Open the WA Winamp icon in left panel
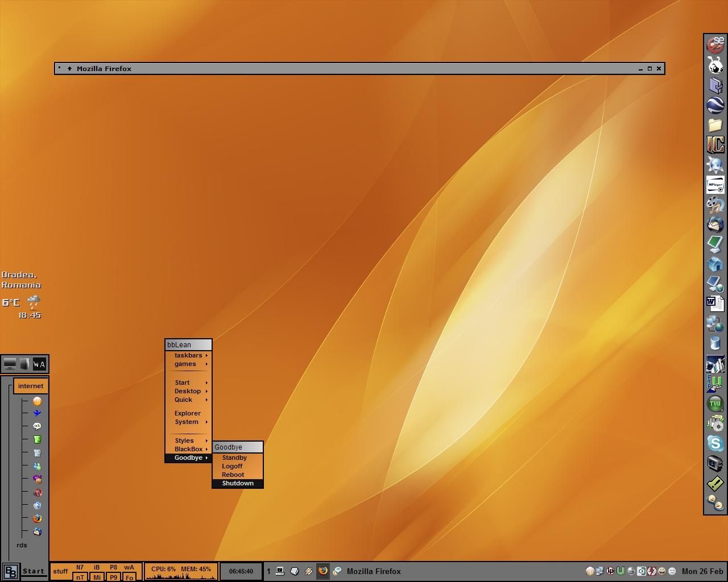Viewport: 728px width, 582px height. tap(39, 364)
